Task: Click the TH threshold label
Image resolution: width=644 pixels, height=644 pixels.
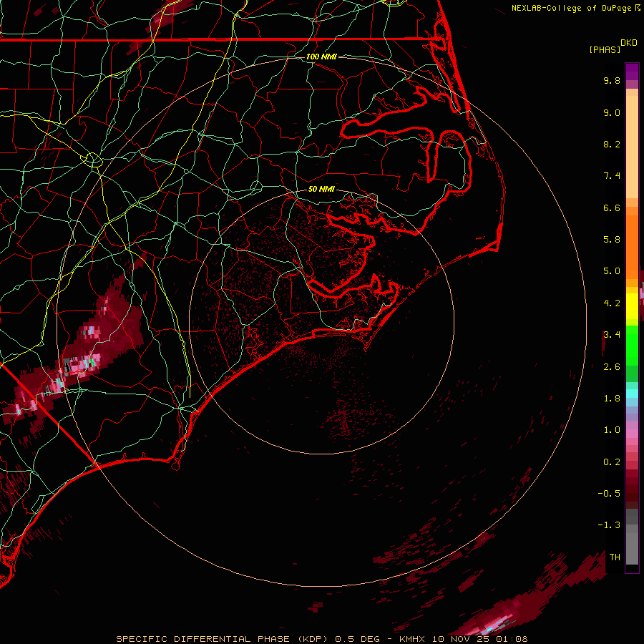Action: point(615,557)
